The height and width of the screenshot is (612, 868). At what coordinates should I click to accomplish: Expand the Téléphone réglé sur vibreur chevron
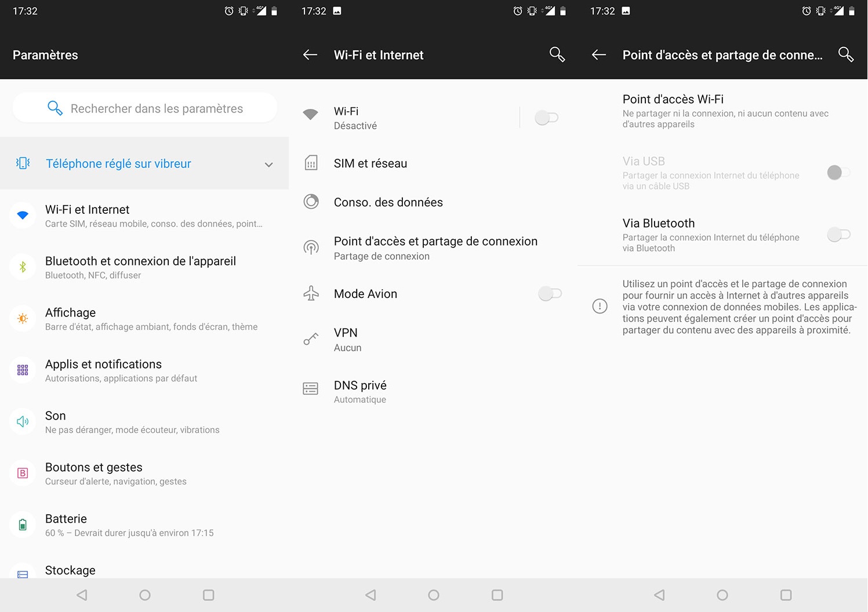tap(268, 165)
